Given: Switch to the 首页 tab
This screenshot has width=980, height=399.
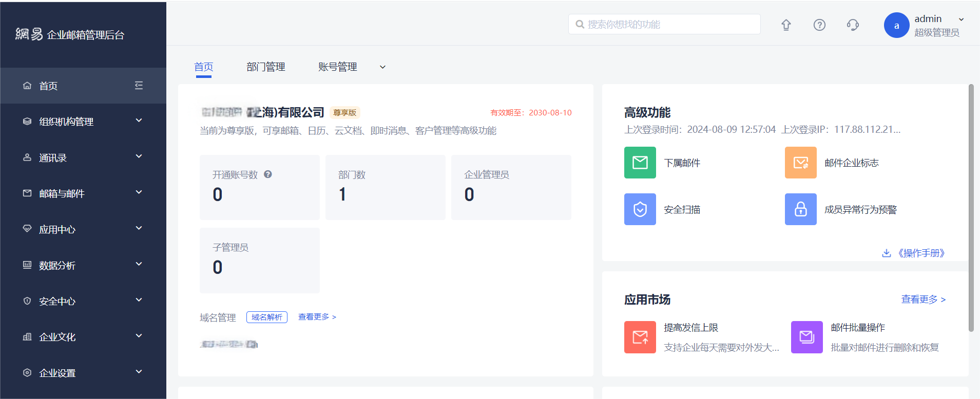Looking at the screenshot, I should coord(204,67).
